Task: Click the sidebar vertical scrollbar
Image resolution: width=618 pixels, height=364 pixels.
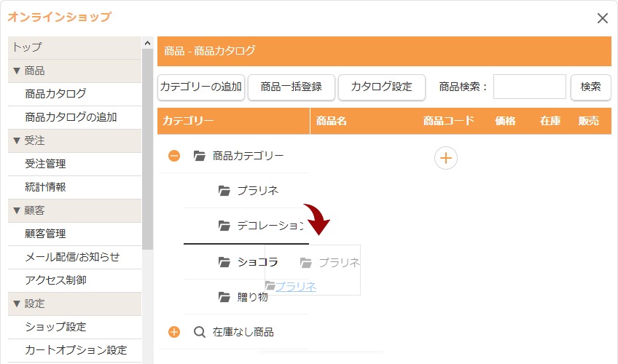Action: click(148, 146)
